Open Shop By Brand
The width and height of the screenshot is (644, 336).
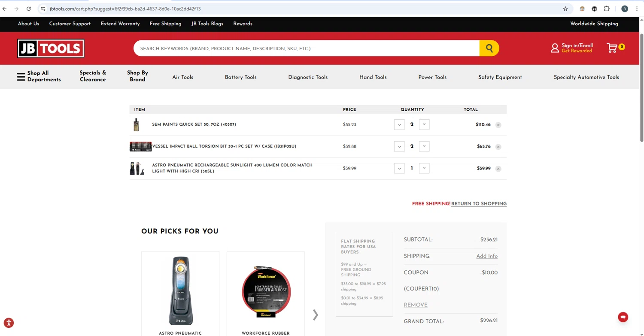tap(137, 76)
